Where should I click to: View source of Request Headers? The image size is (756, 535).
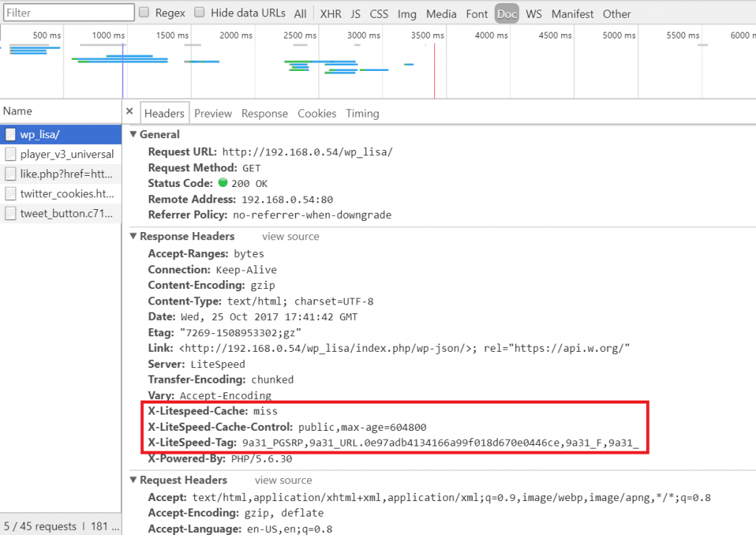click(283, 480)
